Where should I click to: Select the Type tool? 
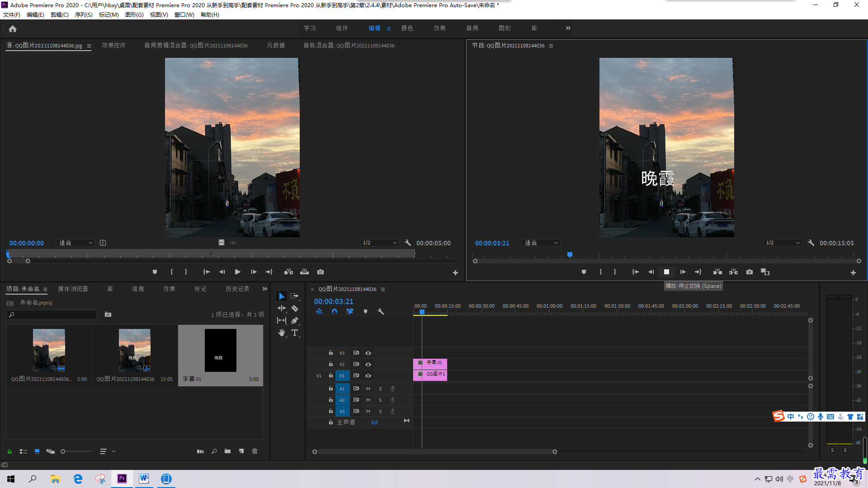pos(295,333)
